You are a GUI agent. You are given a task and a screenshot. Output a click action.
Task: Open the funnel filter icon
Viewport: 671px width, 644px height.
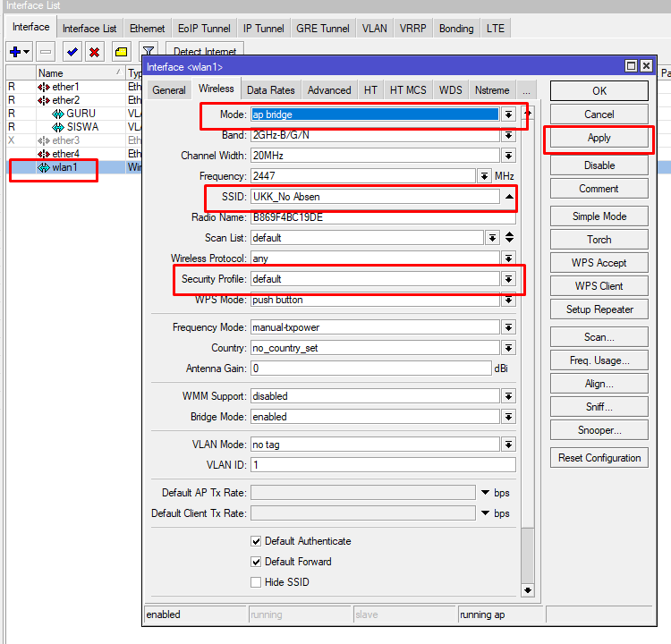tap(149, 52)
